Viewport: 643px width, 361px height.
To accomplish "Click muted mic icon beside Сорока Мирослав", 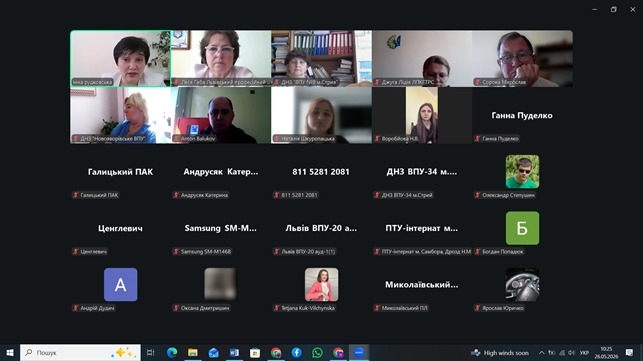I will [478, 82].
